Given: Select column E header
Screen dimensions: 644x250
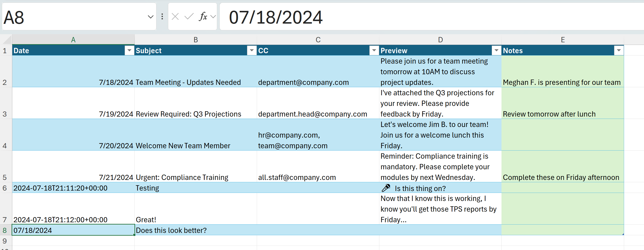Looking at the screenshot, I should point(562,40).
